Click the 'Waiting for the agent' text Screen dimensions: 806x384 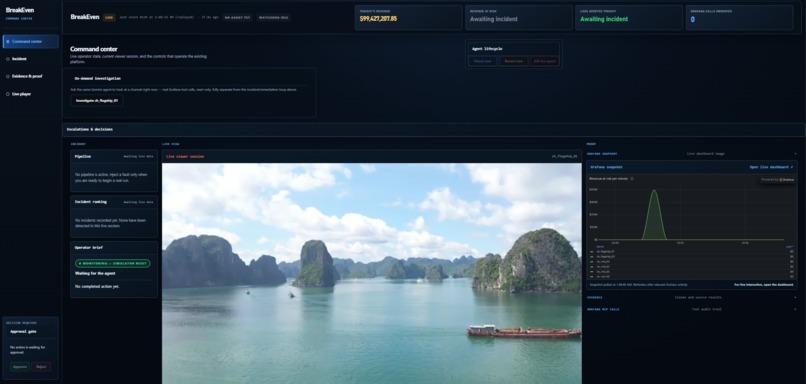pos(94,273)
